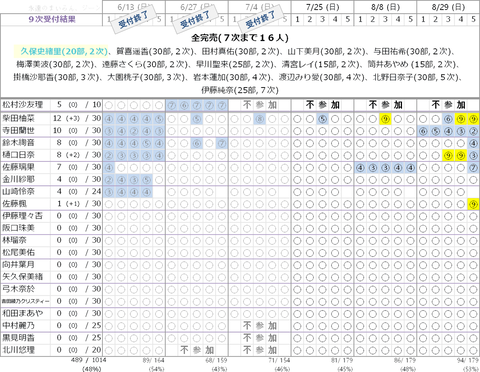Select the 松尾美佑 row name
The height and width of the screenshot is (372, 480).
(x=18, y=252)
